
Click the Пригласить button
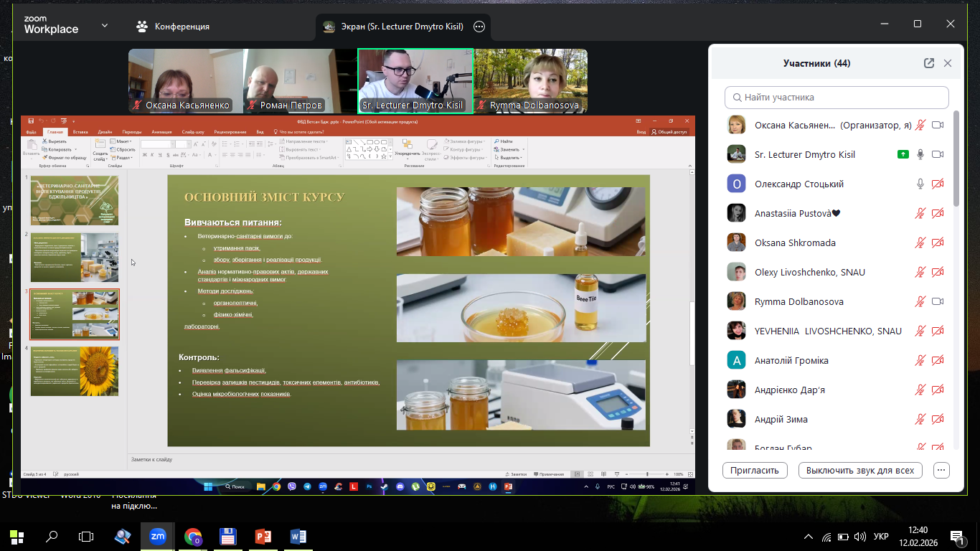pos(755,471)
